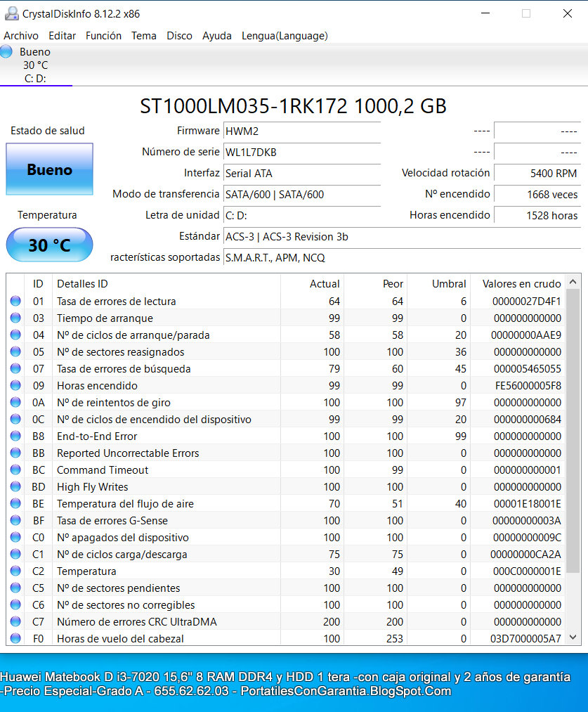The image size is (588, 712).
Task: Click status orb for row BB Reported Uncorrectable Errors
Action: point(15,452)
